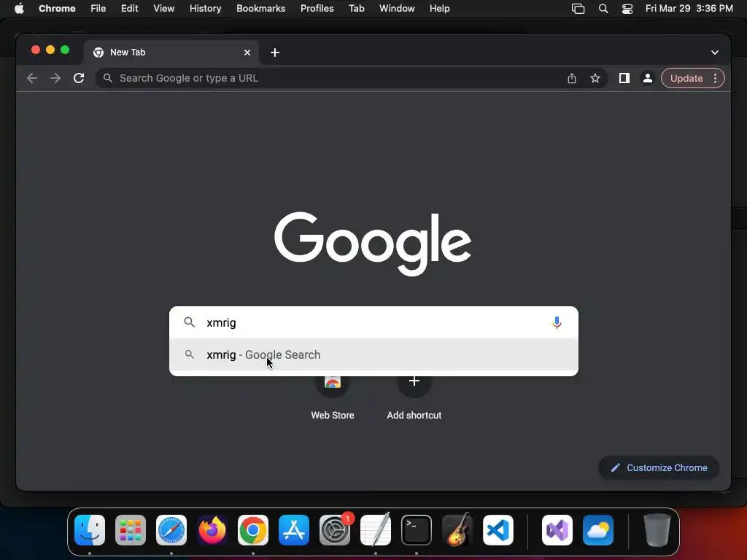Open Visual Studio Code from Dock
This screenshot has height=560, width=747.
point(498,530)
